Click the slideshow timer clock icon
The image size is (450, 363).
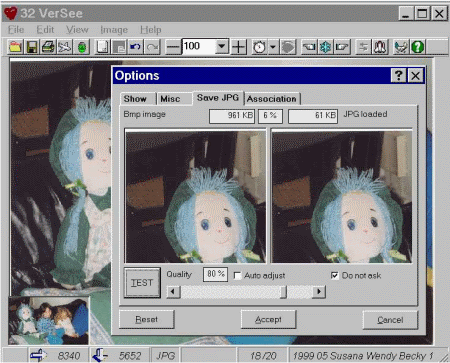(259, 47)
